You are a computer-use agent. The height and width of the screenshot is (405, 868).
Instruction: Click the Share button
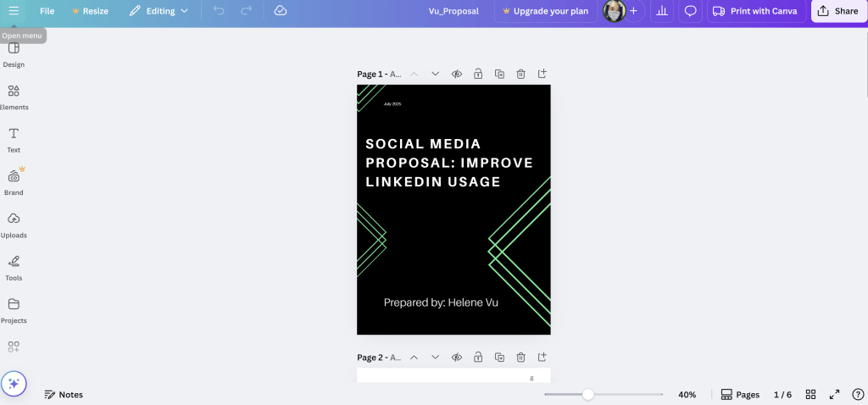coord(837,11)
